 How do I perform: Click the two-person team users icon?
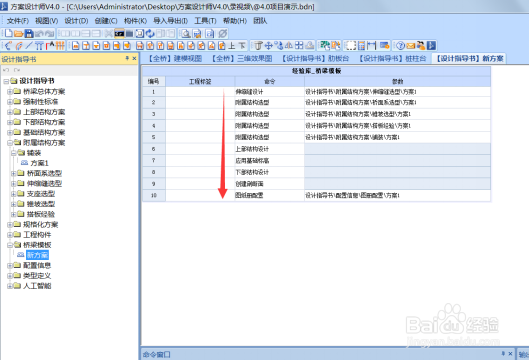pos(421,45)
